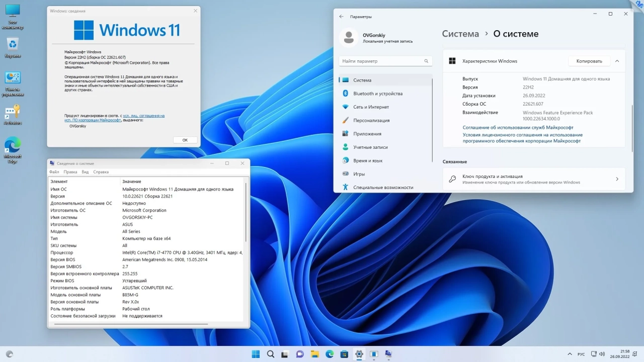This screenshot has height=362, width=644.
Task: Click search magnifier in Settings search box
Action: (426, 61)
